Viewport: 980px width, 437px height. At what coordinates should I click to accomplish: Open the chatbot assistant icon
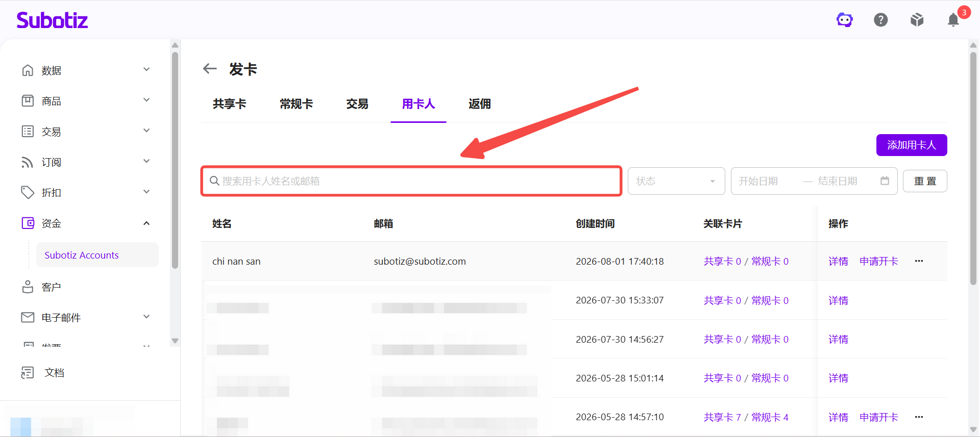[x=845, y=20]
